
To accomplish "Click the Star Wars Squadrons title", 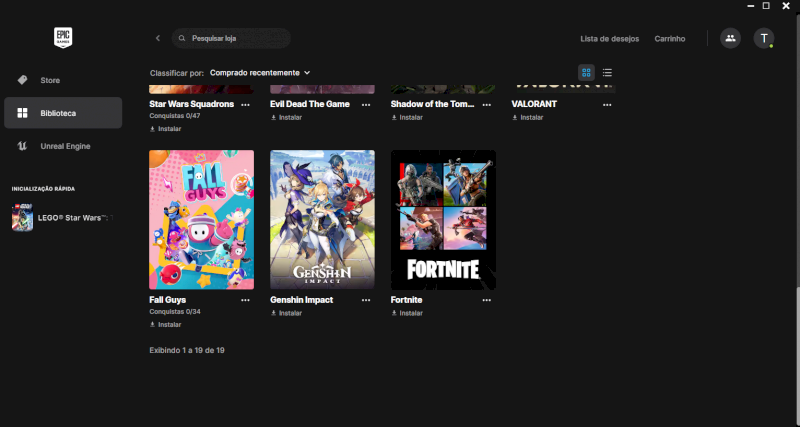I will pyautogui.click(x=191, y=104).
